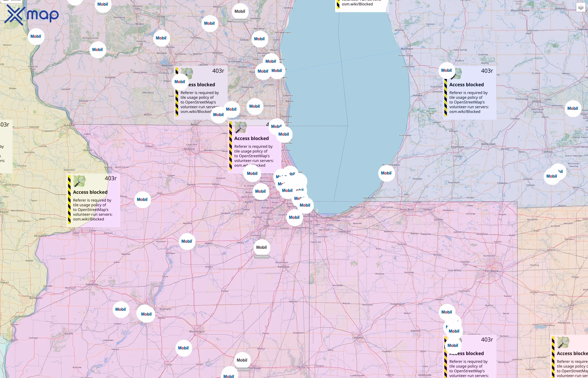
Task: Open closed Mobil marker near Champaign
Action: (x=242, y=360)
